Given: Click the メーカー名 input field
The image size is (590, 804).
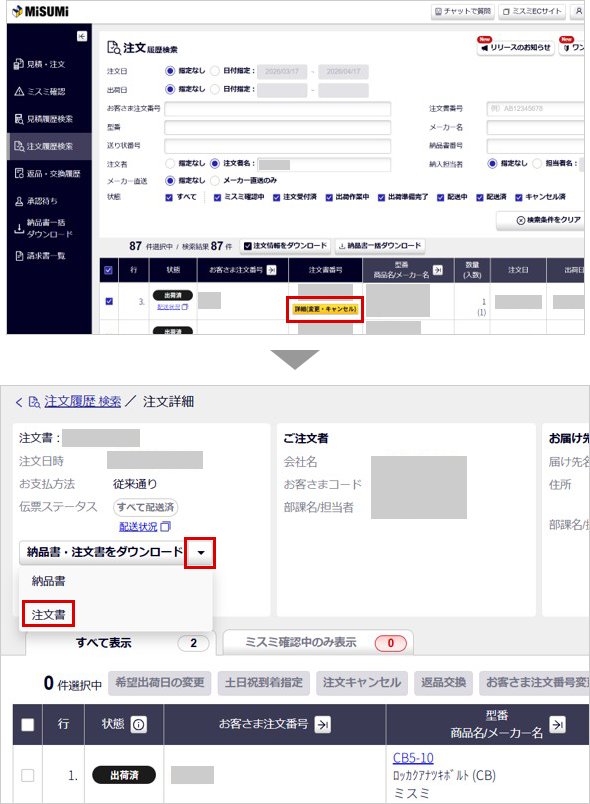Looking at the screenshot, I should point(535,127).
